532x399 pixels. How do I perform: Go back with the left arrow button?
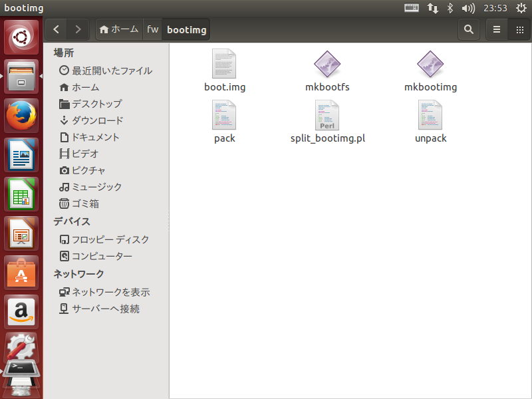tap(57, 29)
